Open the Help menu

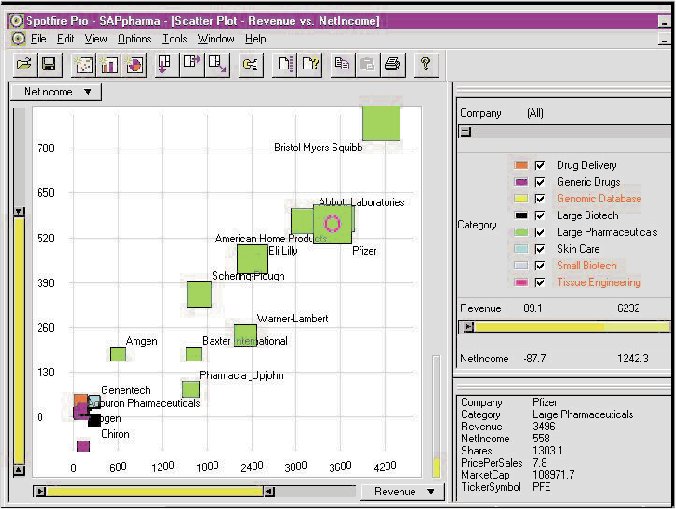pos(256,39)
